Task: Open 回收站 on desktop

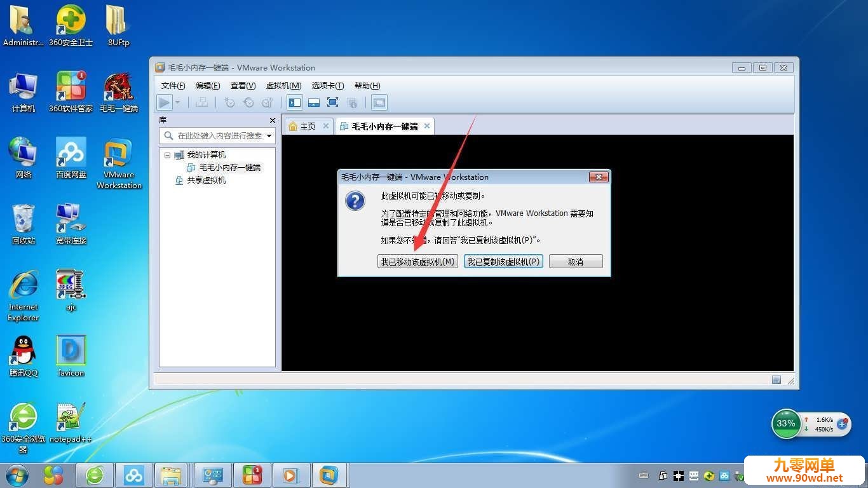Action: coord(24,224)
